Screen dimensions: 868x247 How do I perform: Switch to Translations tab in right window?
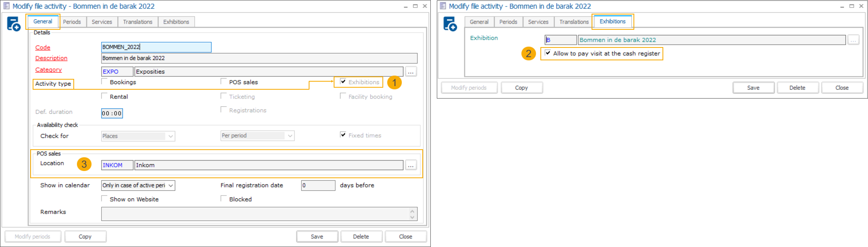coord(574,22)
